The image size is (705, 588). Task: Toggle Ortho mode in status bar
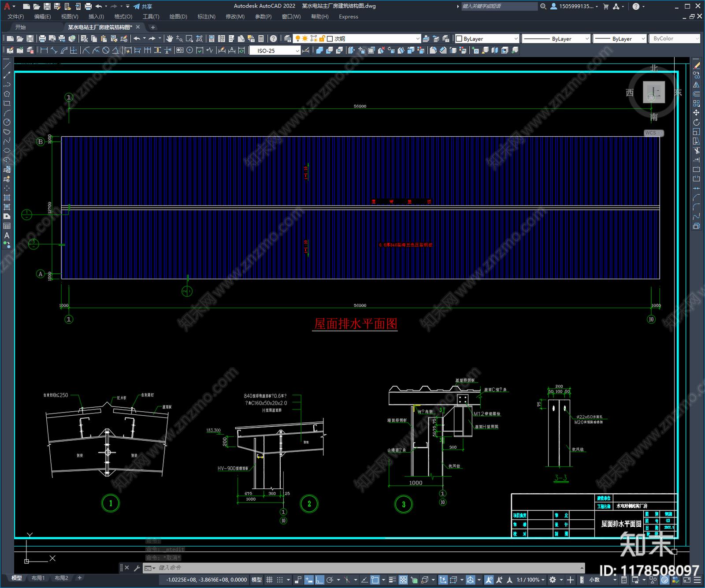coord(319,580)
